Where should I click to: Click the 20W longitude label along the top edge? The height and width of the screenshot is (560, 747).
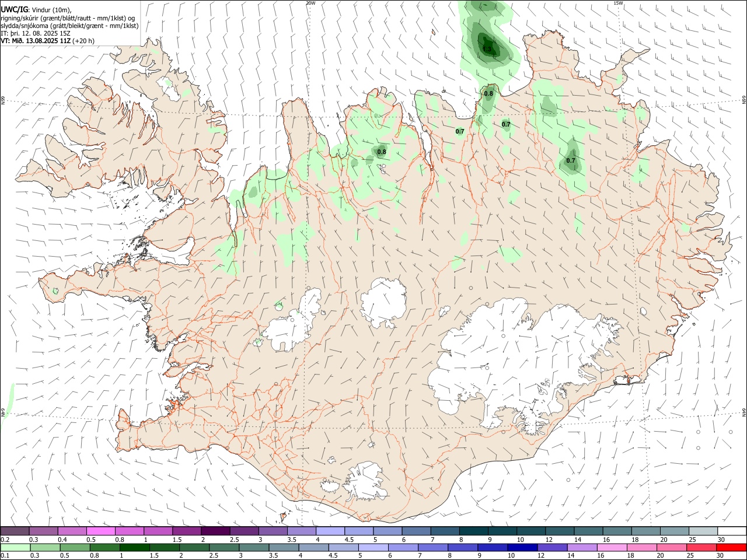pos(310,3)
